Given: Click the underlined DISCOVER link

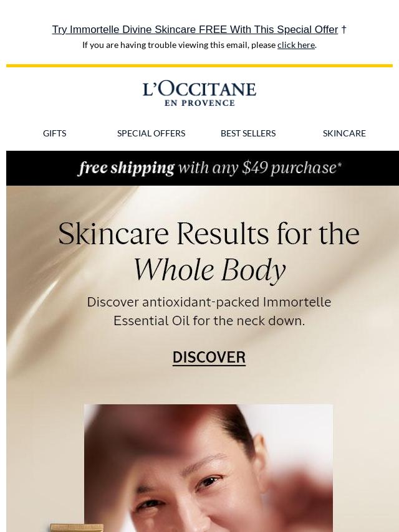Looking at the screenshot, I should click(x=209, y=358).
